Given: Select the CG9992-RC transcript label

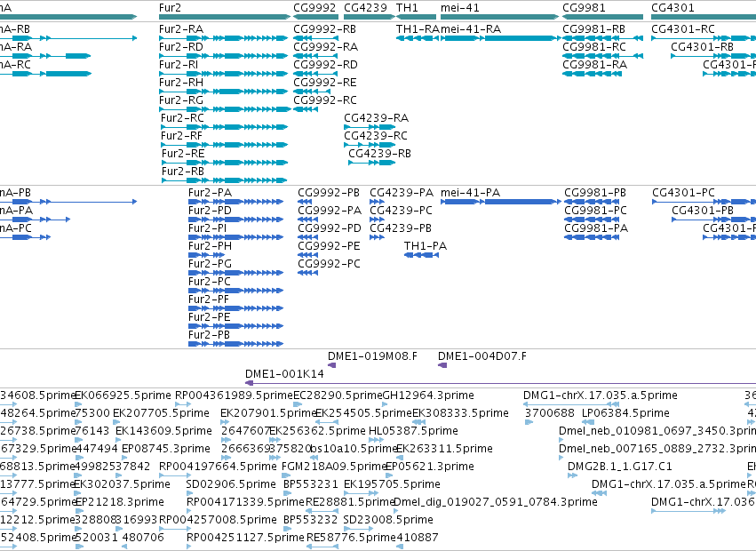Looking at the screenshot, I should coord(325,100).
